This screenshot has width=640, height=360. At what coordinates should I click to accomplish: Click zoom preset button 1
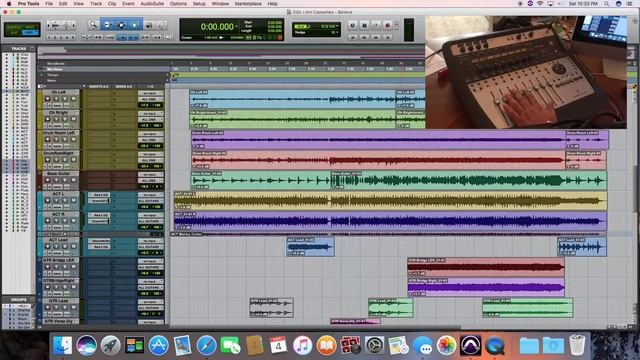coord(50,37)
